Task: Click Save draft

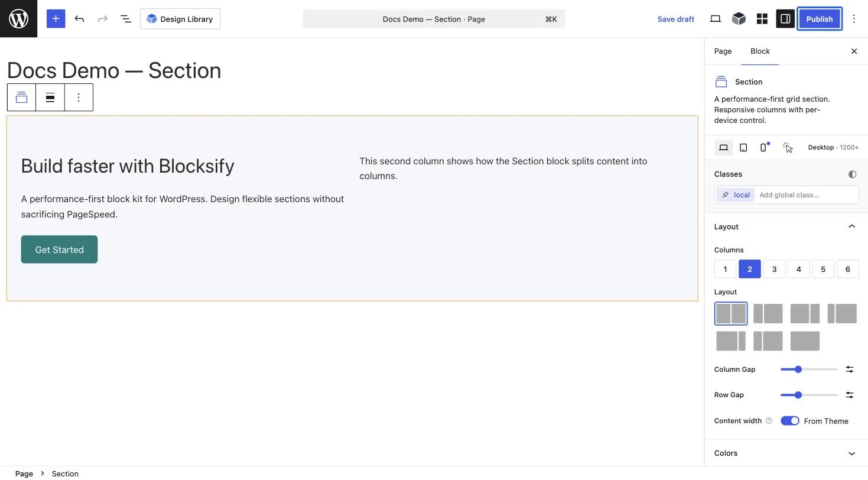Action: click(x=675, y=19)
